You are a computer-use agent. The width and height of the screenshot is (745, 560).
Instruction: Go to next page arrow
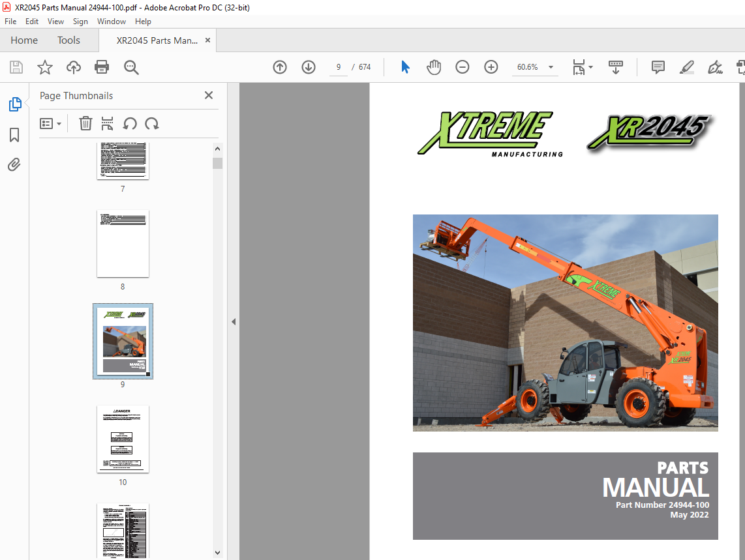click(309, 67)
